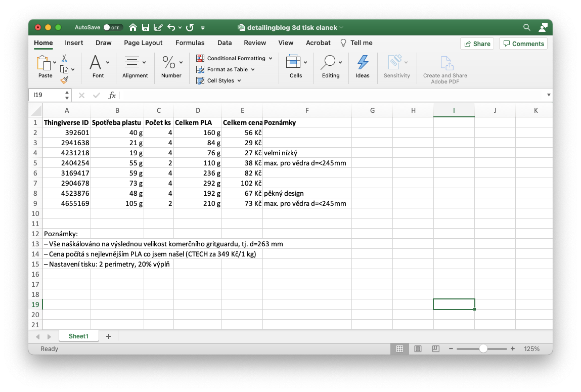The height and width of the screenshot is (392, 581).
Task: Click the Format Painter brush icon
Action: [x=64, y=80]
